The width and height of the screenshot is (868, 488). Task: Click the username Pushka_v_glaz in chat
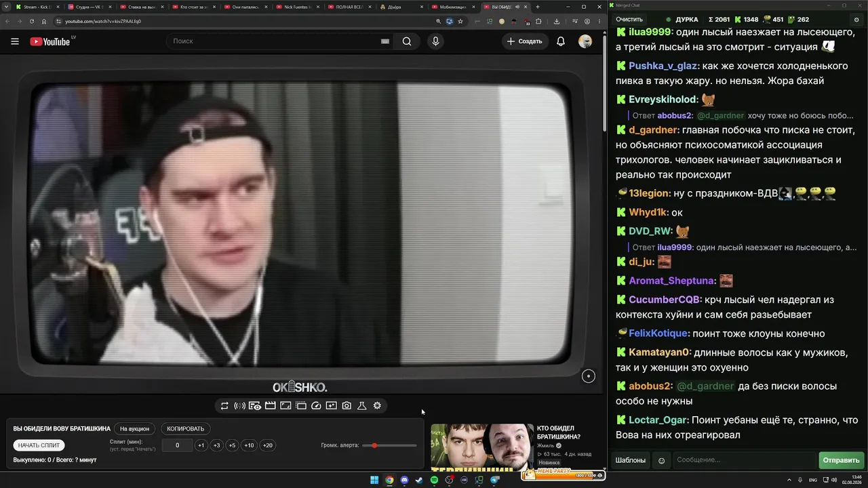(663, 66)
